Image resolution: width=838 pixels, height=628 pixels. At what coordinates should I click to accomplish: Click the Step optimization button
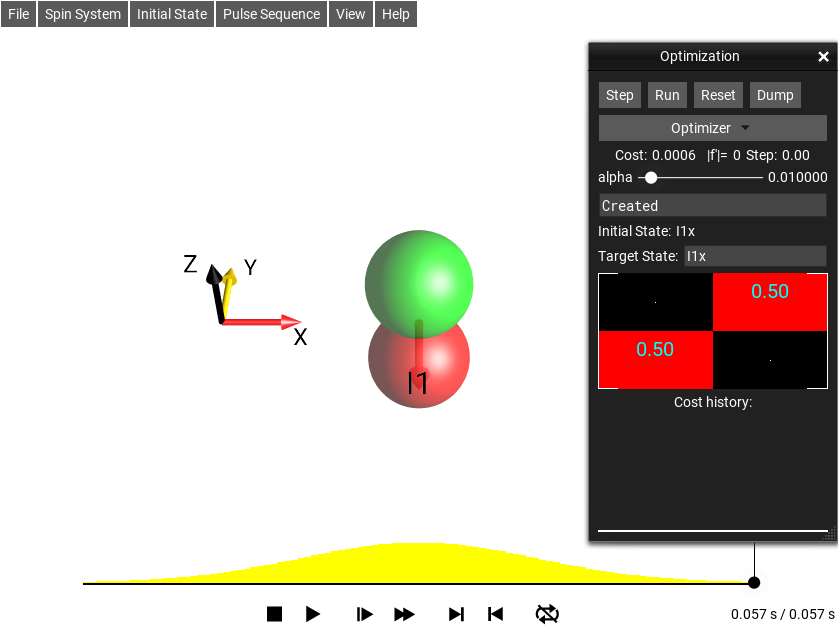pos(620,95)
